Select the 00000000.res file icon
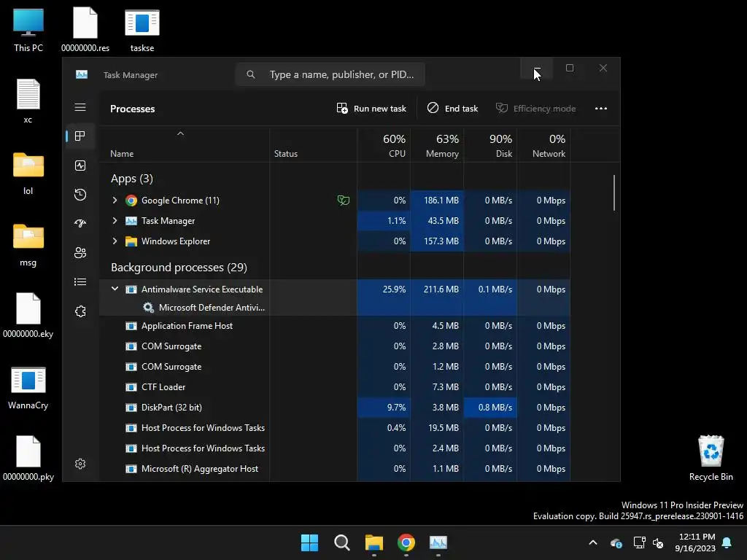This screenshot has width=747, height=560. (x=85, y=31)
